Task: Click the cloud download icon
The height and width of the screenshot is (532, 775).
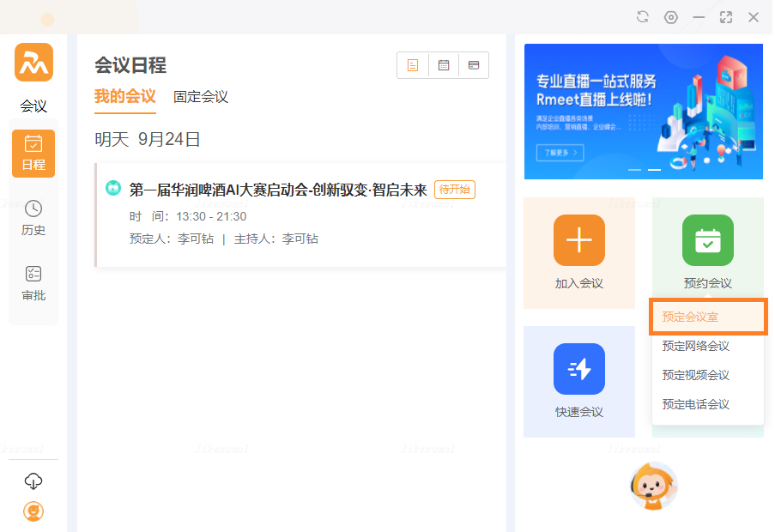Action: 33,481
